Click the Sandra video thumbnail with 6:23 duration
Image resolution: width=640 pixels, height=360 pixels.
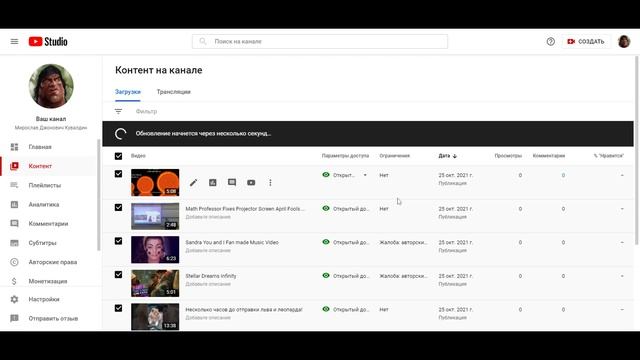pyautogui.click(x=155, y=250)
